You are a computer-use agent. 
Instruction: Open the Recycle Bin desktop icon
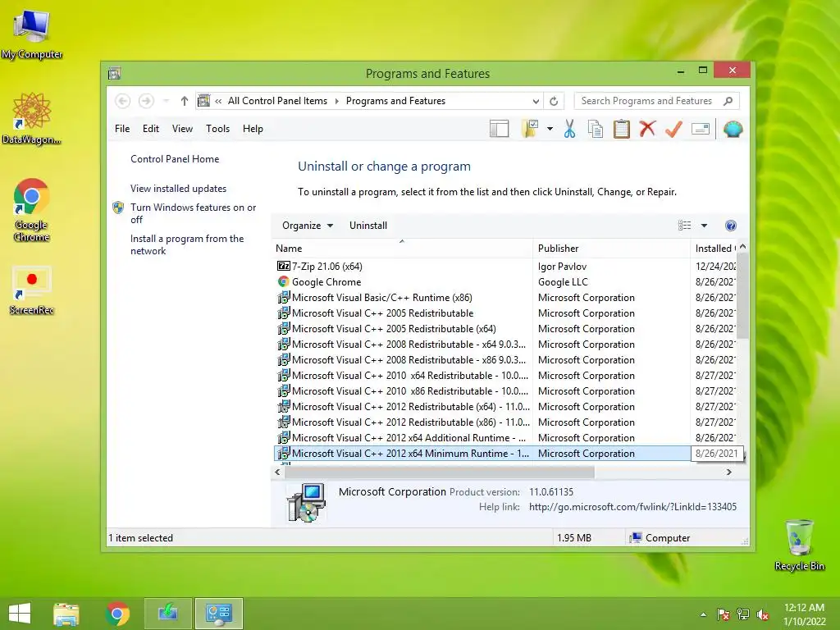[799, 545]
